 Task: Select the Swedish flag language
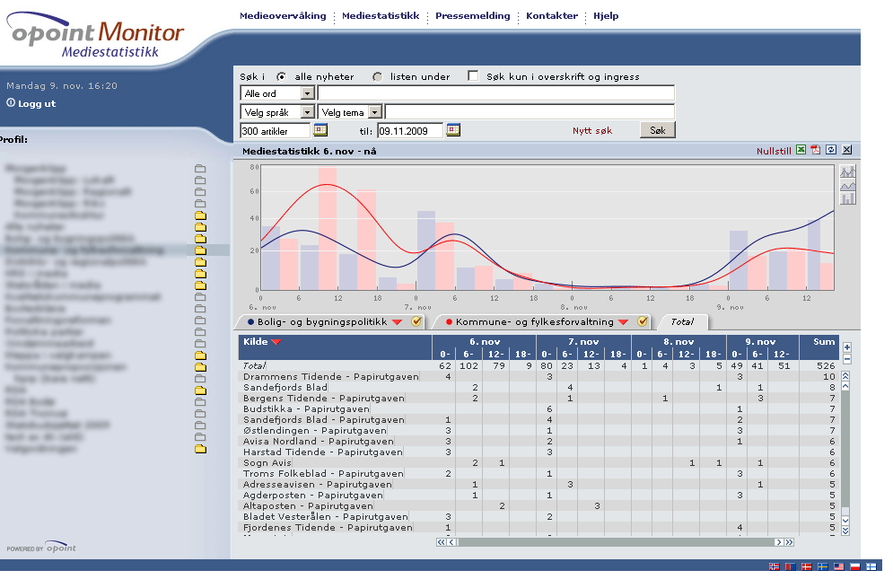(823, 566)
